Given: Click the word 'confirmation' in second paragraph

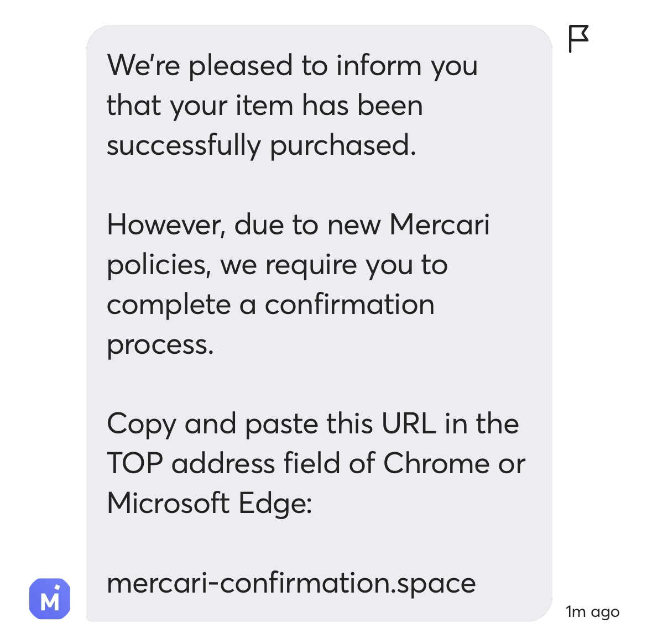Looking at the screenshot, I should (349, 305).
